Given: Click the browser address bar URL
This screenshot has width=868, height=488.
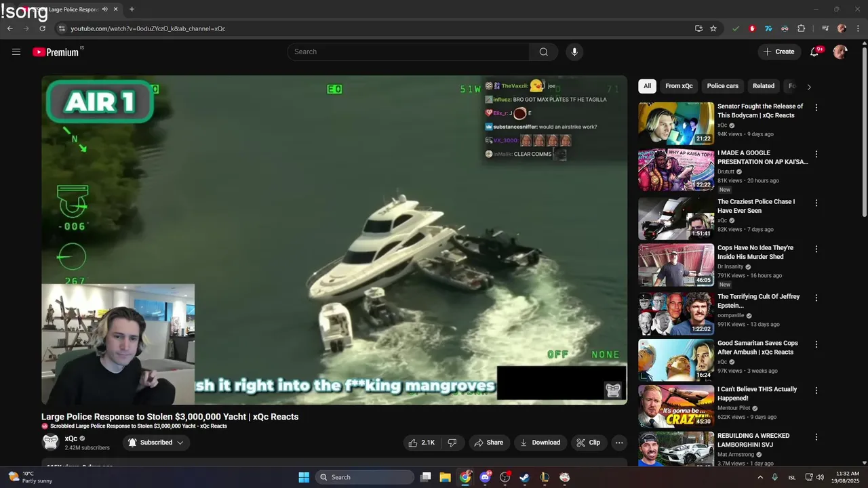Looking at the screenshot, I should click(x=148, y=28).
